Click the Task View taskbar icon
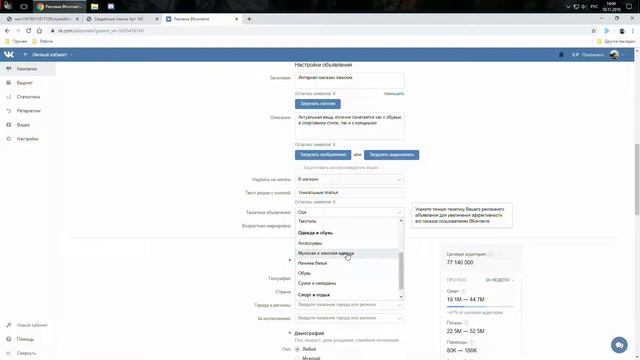Screen dimensions: 640x360 point(24,7)
